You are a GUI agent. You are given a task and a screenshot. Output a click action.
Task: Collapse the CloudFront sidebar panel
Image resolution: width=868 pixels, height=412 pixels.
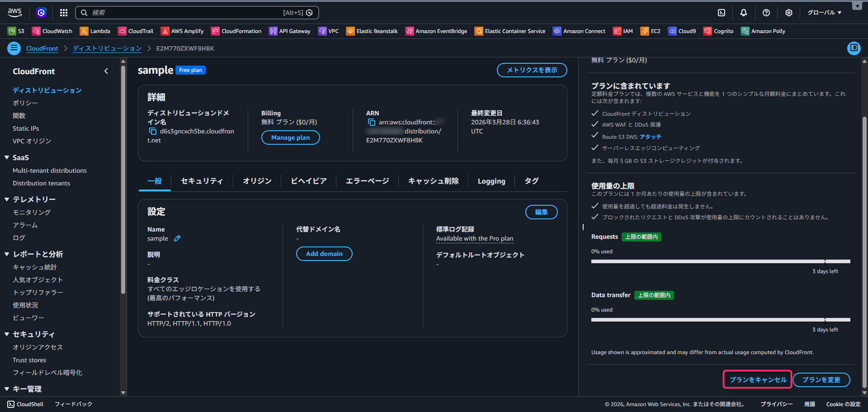tap(106, 71)
